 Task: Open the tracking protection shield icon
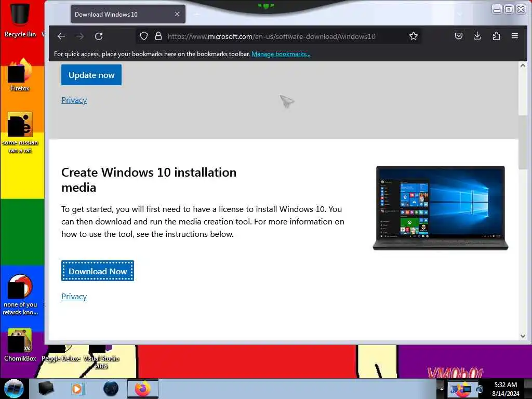coord(144,36)
